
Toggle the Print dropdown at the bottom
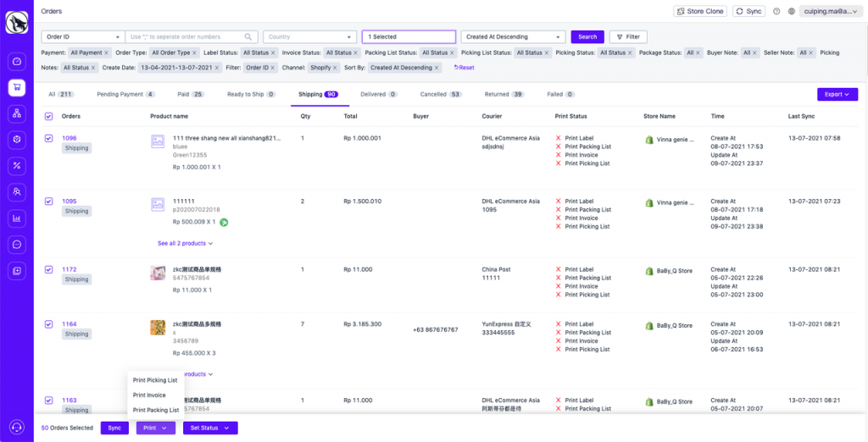(156, 428)
